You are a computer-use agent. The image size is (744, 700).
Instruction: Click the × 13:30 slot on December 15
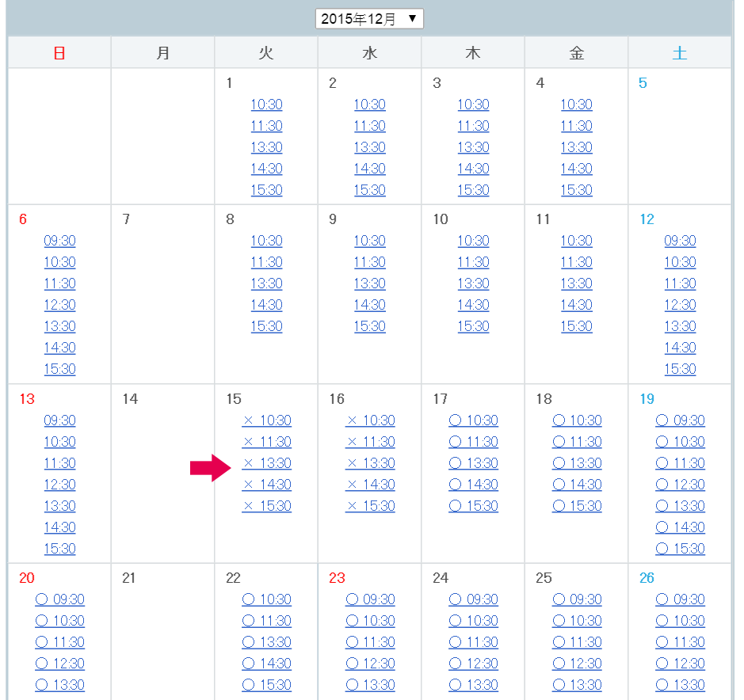pos(267,463)
